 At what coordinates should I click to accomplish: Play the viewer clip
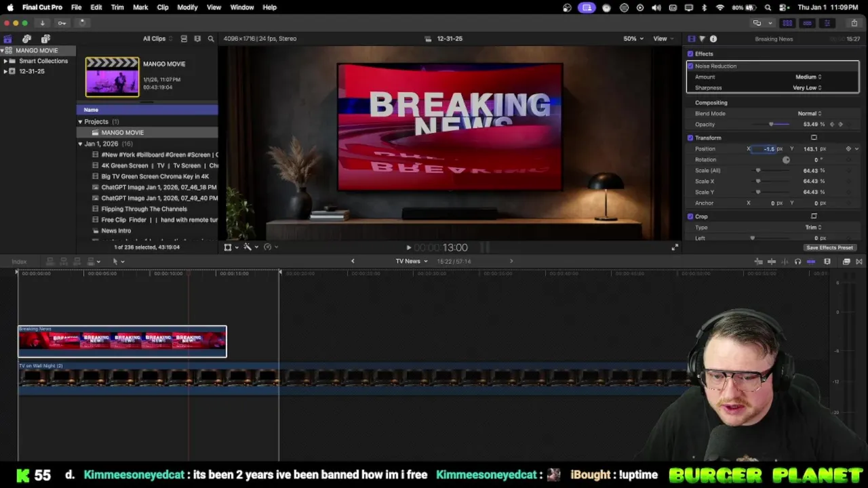408,248
